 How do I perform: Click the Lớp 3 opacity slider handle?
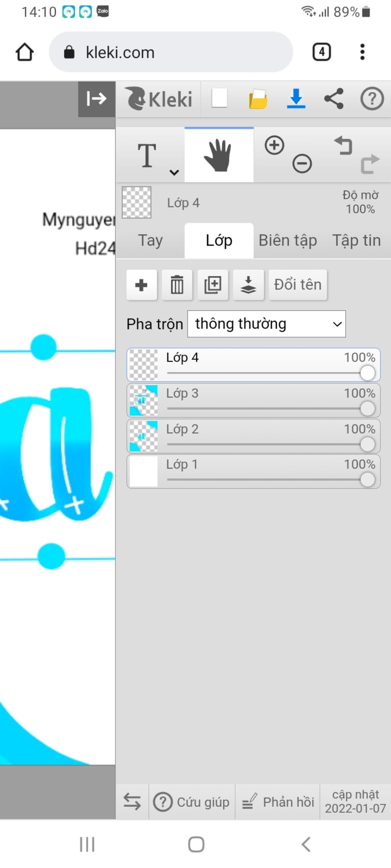(x=367, y=409)
